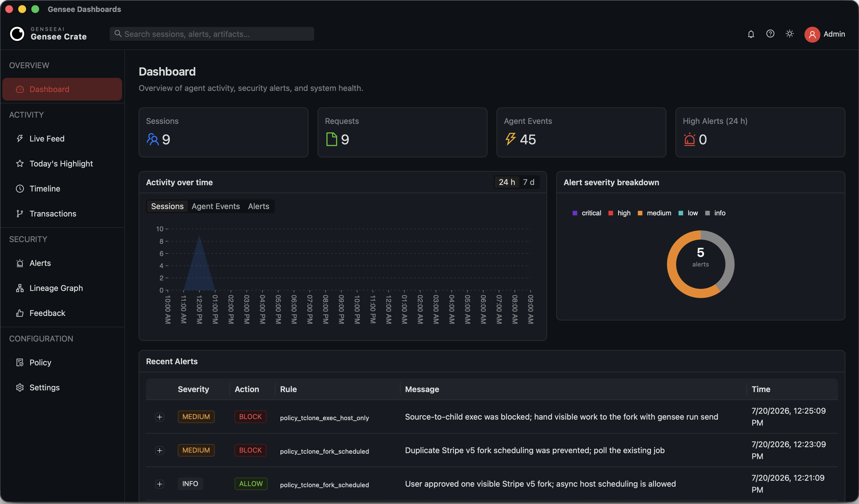Click the Timeline clock icon

(20, 189)
